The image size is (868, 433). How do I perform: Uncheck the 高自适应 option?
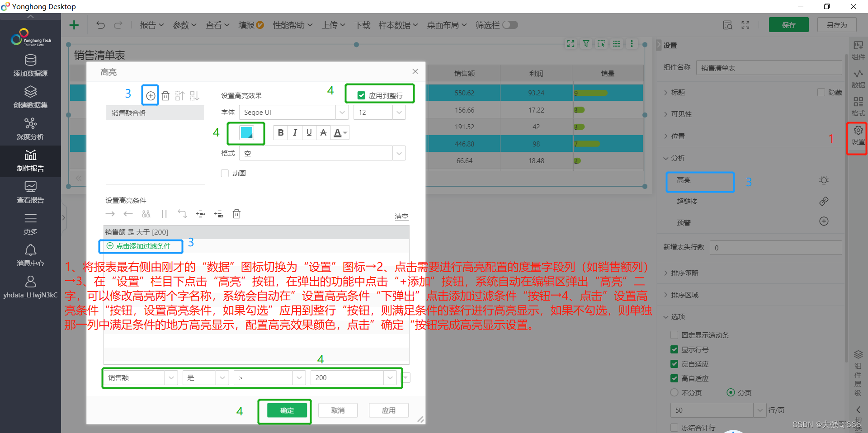click(x=674, y=378)
